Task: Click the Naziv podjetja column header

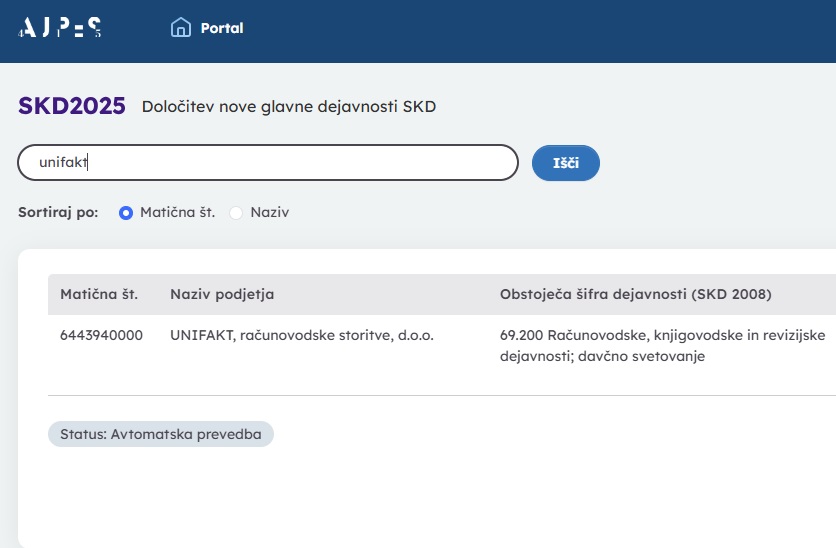Action: 222,294
